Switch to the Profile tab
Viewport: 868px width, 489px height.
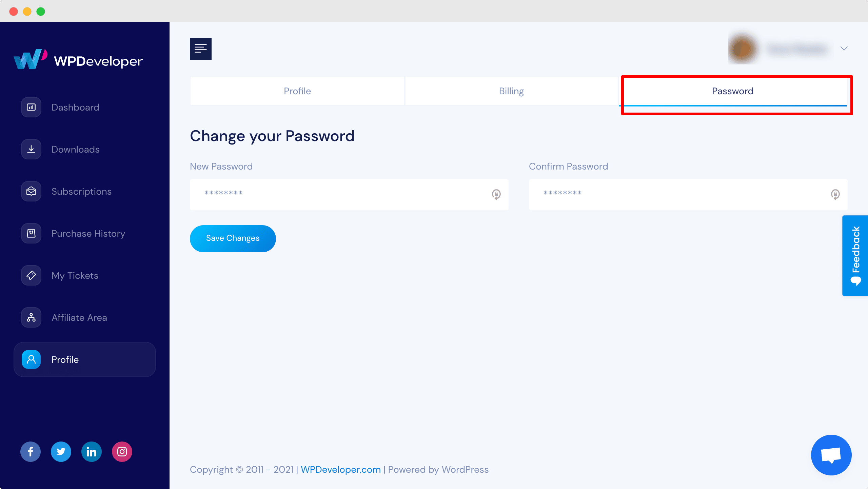(297, 91)
